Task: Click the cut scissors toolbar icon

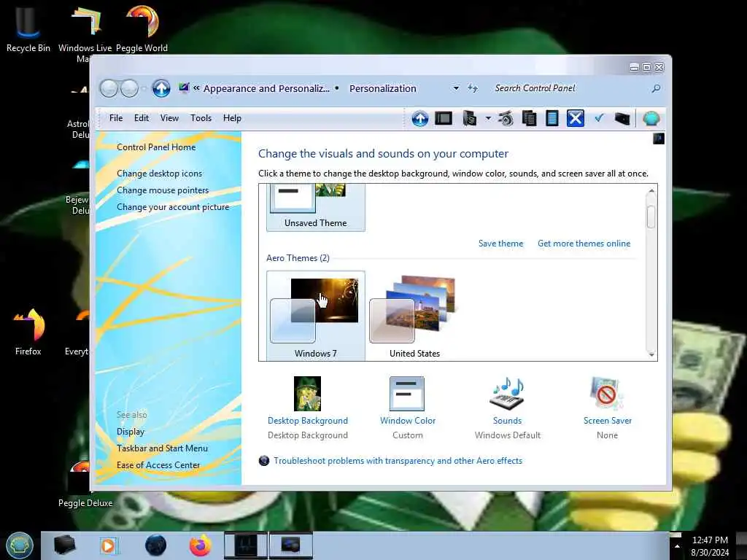Action: tap(506, 118)
